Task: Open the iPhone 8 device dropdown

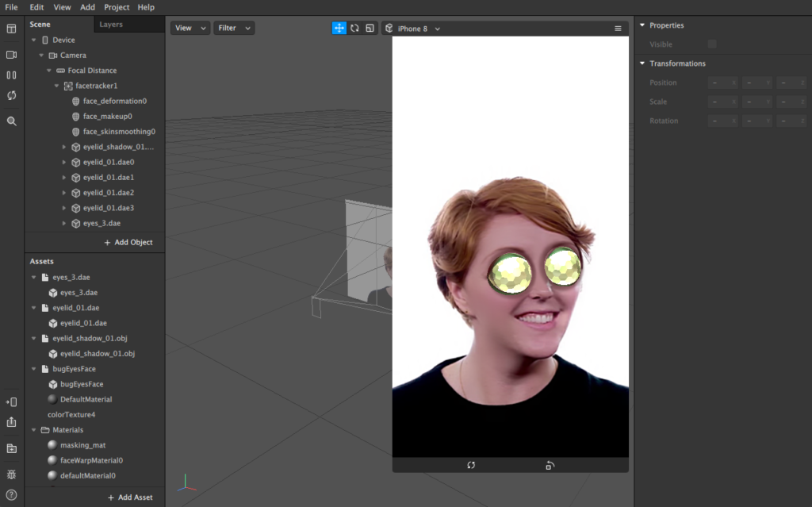Action: [413, 29]
